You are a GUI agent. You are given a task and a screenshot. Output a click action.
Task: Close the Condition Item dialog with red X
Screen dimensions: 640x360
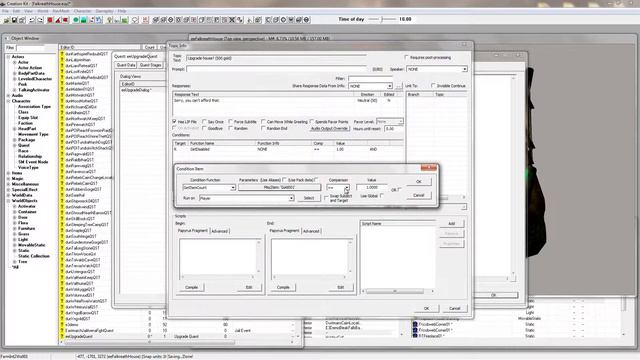point(429,168)
